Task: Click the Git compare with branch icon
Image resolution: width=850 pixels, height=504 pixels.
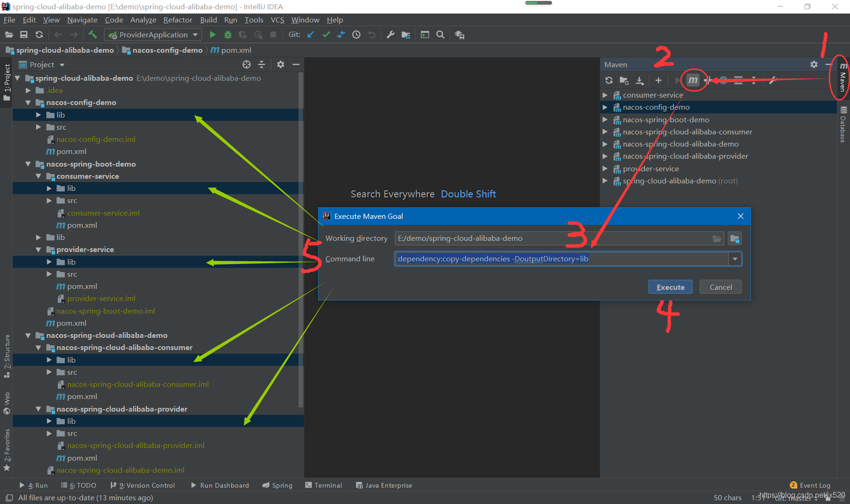Action: click(341, 35)
